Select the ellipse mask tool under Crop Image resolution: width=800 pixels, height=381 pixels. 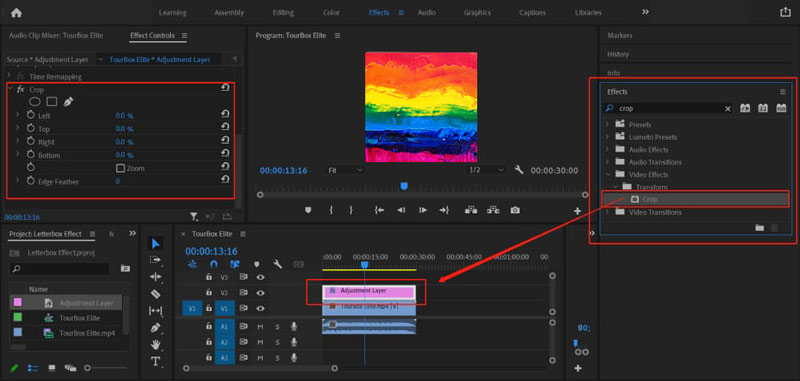click(x=34, y=102)
